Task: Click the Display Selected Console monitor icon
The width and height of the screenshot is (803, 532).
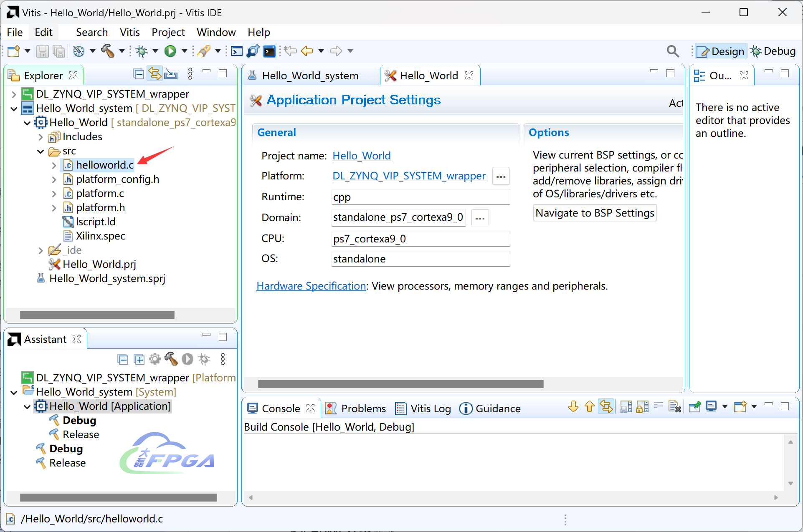Action: (711, 406)
